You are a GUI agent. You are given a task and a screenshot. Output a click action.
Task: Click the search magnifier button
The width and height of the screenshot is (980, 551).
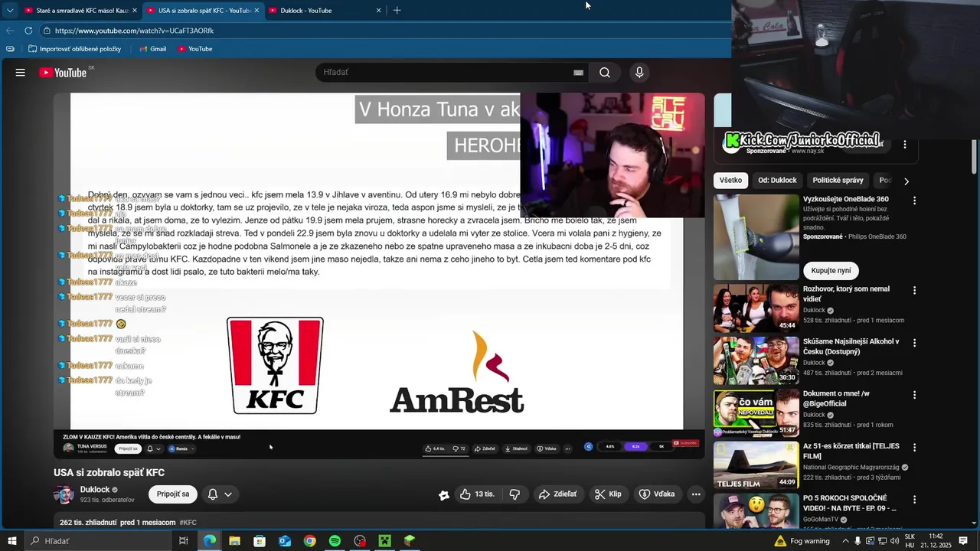[x=605, y=73]
